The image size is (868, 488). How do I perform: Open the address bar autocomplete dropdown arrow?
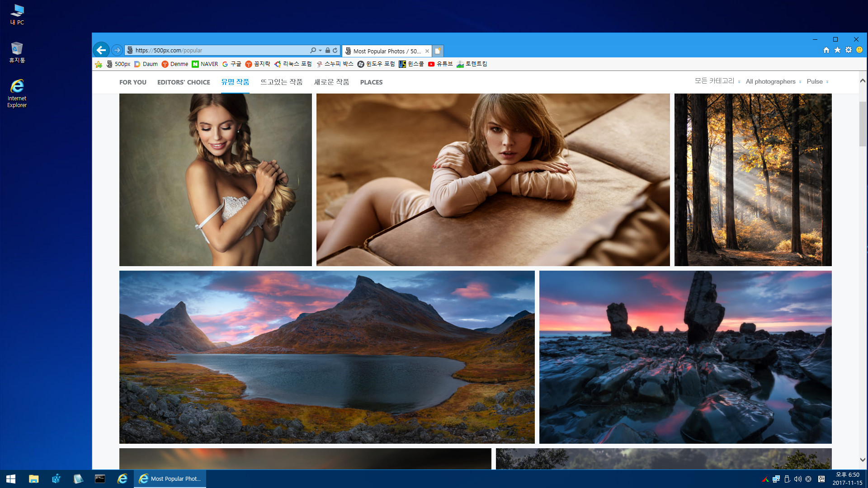[320, 50]
